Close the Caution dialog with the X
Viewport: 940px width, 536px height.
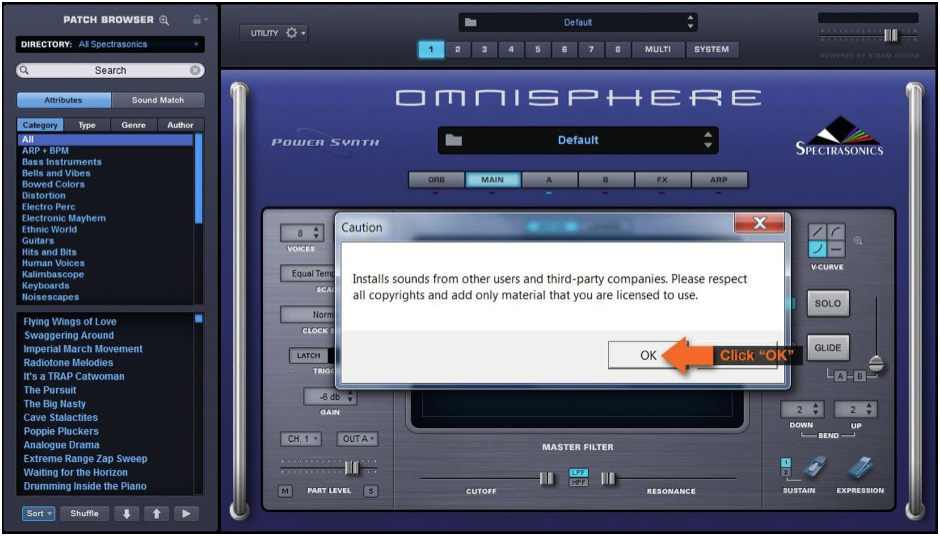point(760,223)
